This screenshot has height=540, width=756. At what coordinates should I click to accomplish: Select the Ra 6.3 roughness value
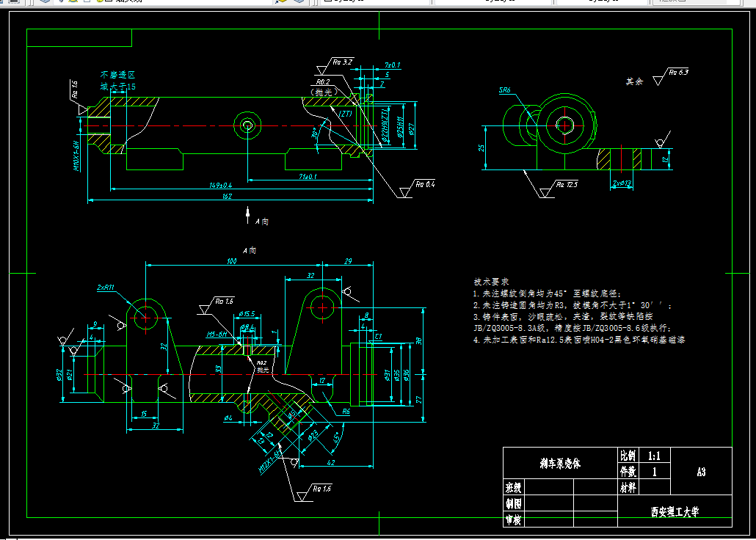pos(679,73)
